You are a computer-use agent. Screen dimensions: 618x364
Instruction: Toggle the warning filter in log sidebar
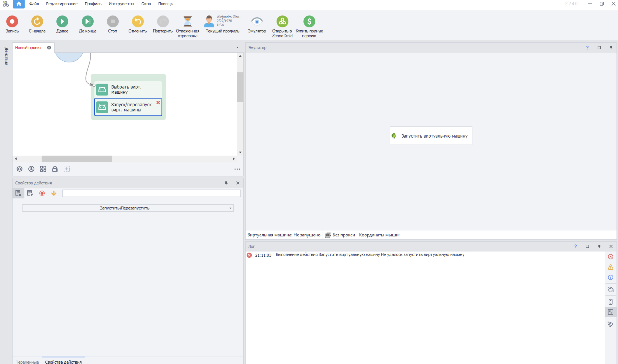610,267
